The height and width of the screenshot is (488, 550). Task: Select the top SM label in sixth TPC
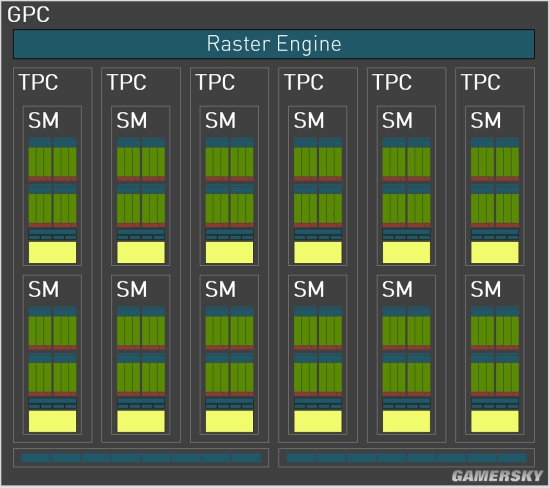pos(486,120)
